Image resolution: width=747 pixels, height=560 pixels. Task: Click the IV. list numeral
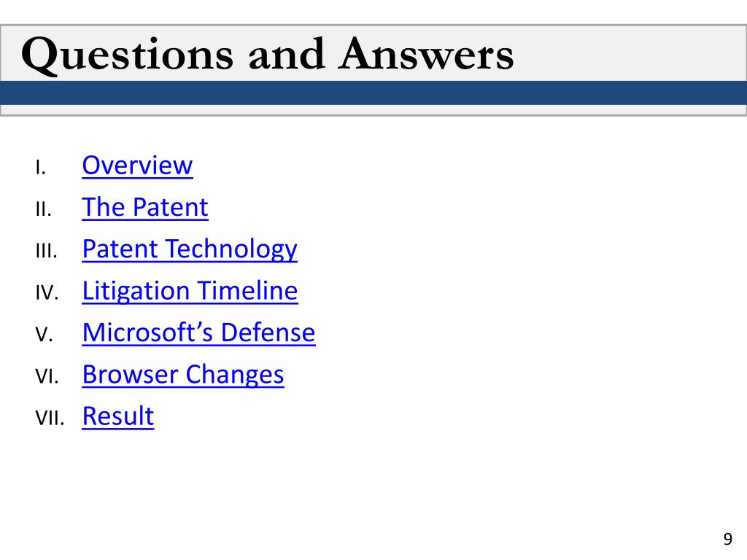coord(47,293)
